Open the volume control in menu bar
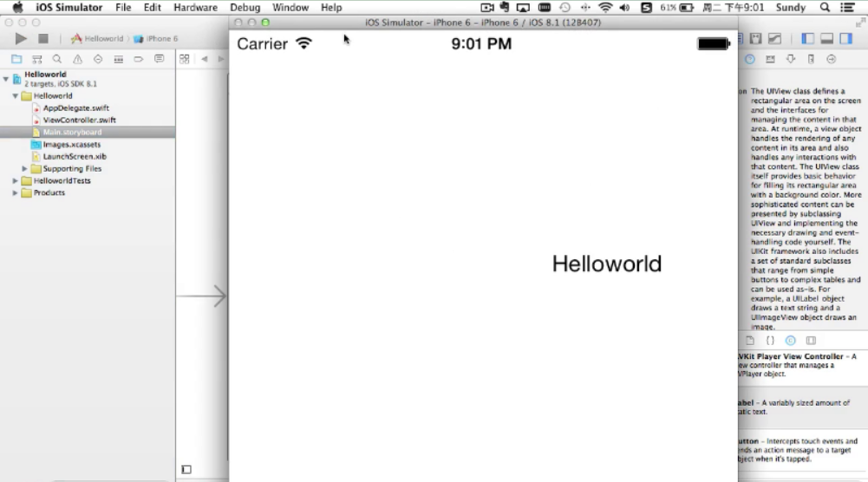Screen dimensions: 868x482 click(x=624, y=7)
